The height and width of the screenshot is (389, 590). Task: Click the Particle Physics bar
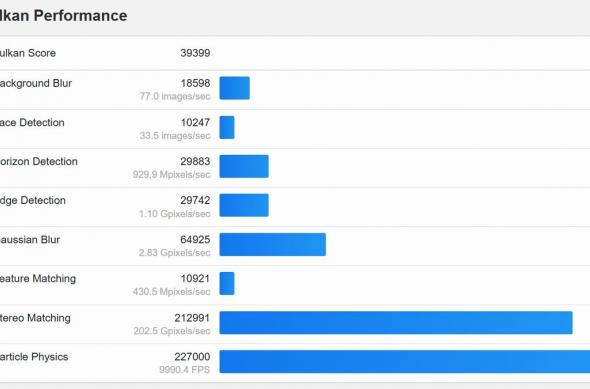(405, 362)
